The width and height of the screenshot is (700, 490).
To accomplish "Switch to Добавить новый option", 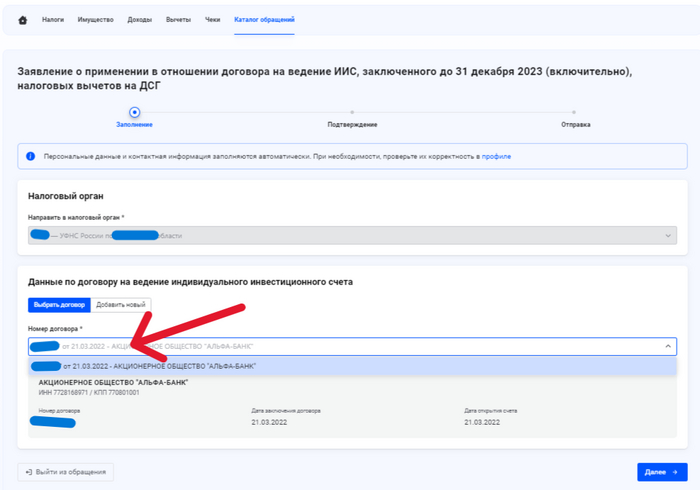I will (121, 305).
